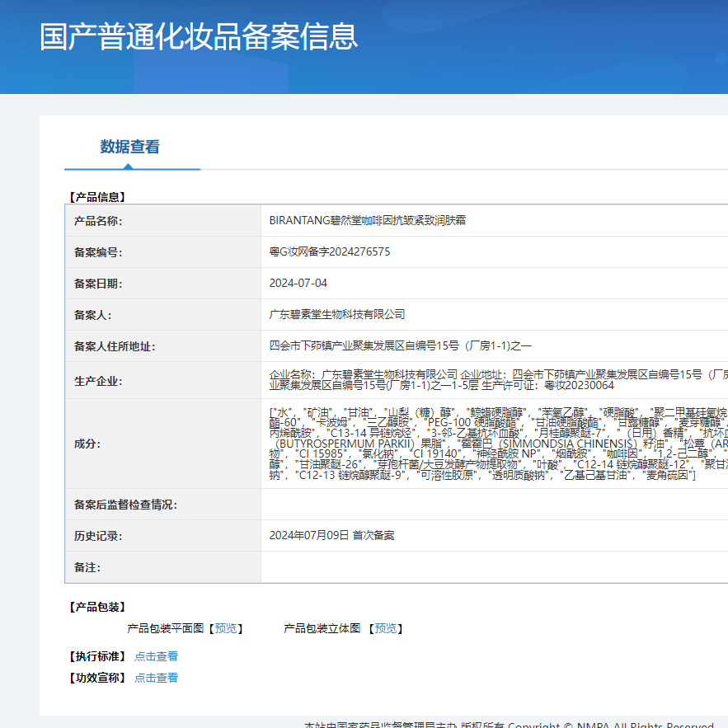Click the 【产品包装】 section heading
The width and height of the screenshot is (728, 728).
97,607
